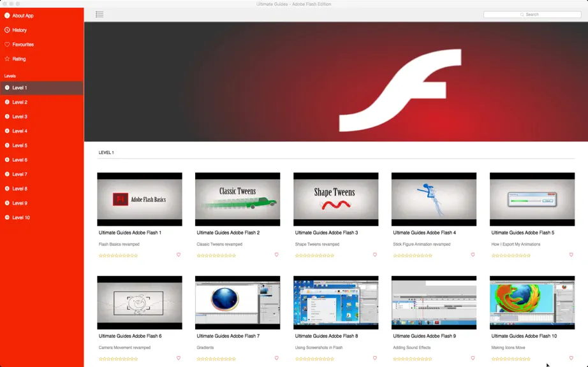Click the Search field
Viewport: 588px width, 367px height.
tap(532, 14)
